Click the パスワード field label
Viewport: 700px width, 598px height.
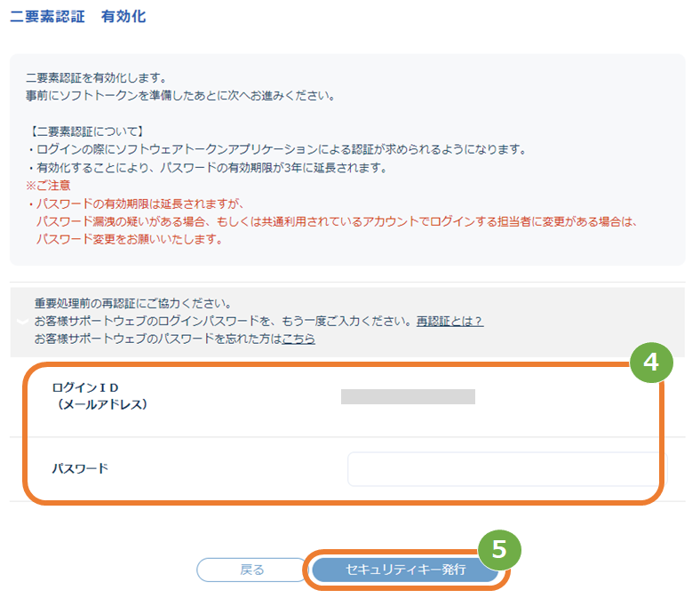80,468
